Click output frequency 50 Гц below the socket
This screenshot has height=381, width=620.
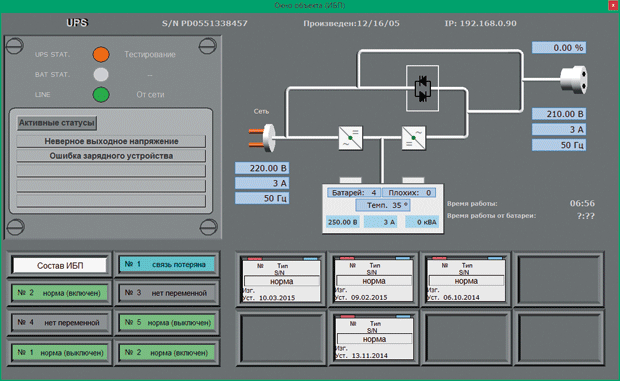tap(559, 145)
